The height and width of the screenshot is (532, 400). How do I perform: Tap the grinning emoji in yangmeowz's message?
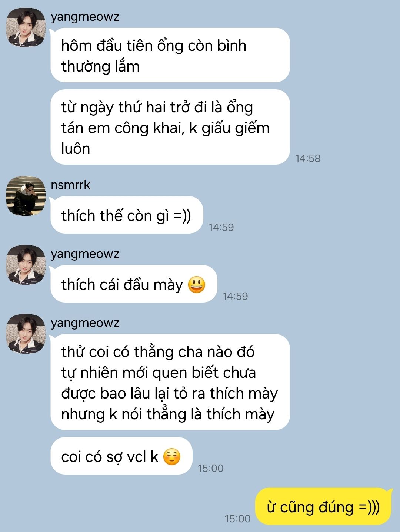[x=197, y=285]
